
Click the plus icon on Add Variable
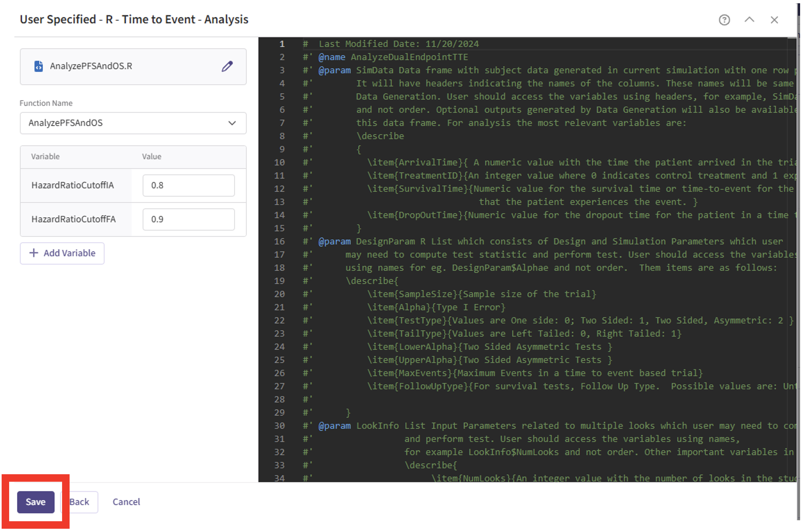tap(34, 253)
